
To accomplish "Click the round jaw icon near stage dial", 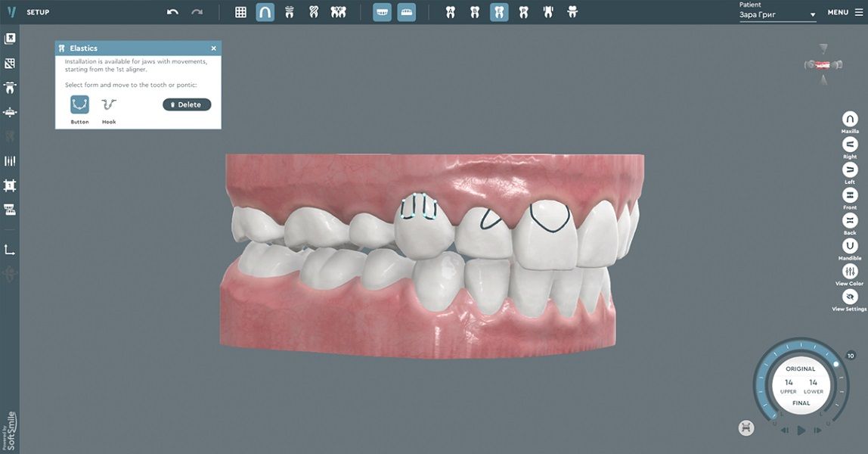I will pyautogui.click(x=746, y=428).
